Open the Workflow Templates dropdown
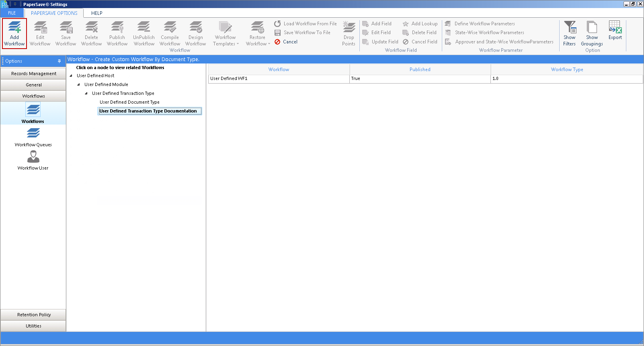Screen dimensions: 644x346 [226, 34]
